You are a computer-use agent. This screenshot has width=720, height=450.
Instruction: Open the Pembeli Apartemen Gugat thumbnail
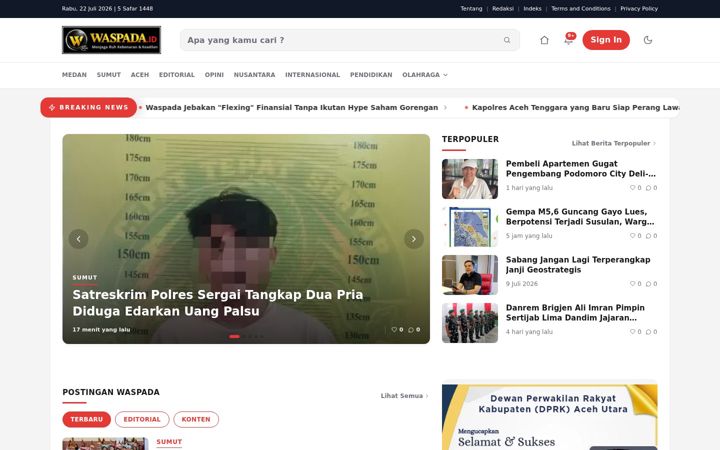pos(470,179)
